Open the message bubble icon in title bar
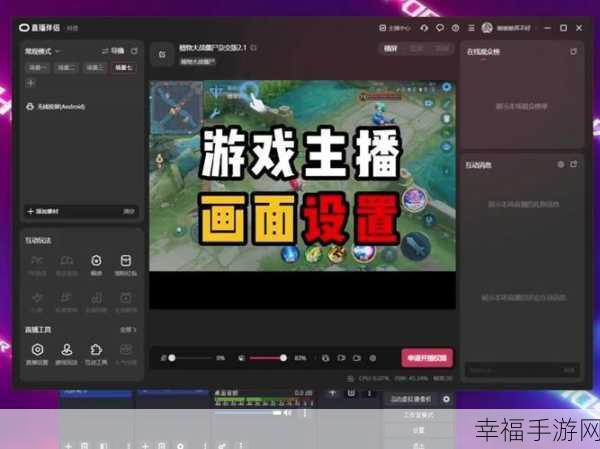 pyautogui.click(x=440, y=28)
